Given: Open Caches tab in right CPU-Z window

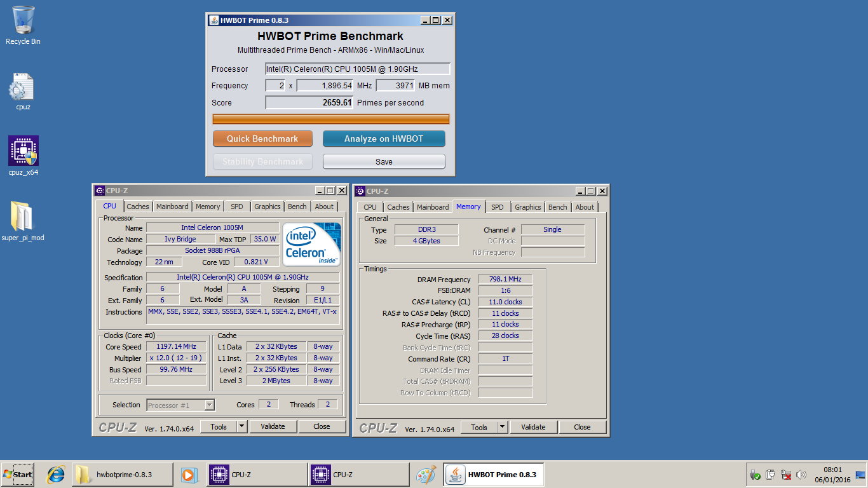Looking at the screenshot, I should [398, 207].
